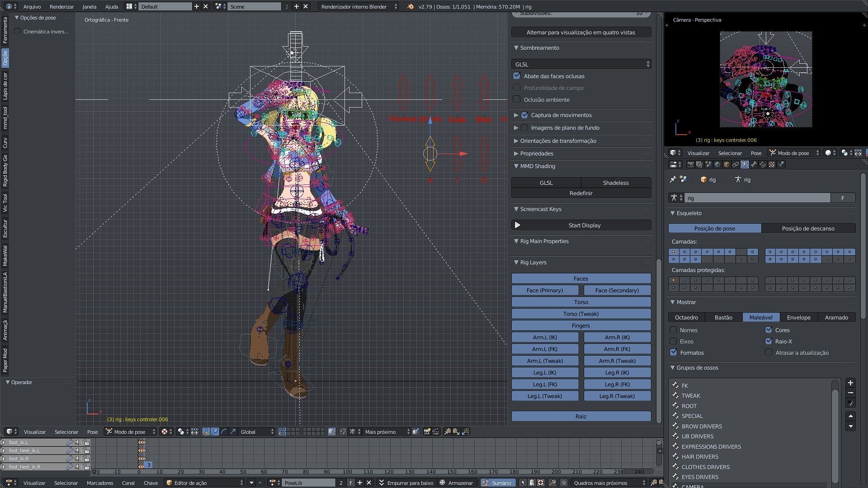Click the wrench icon on foot_ik.L channel
Screen dimensions: 868x488
[70, 442]
